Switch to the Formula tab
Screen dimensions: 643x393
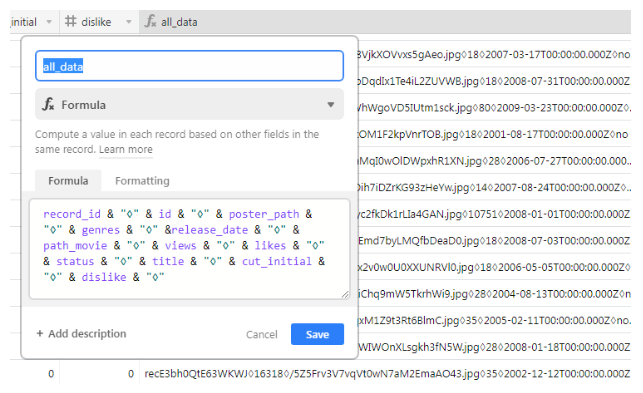pos(68,181)
